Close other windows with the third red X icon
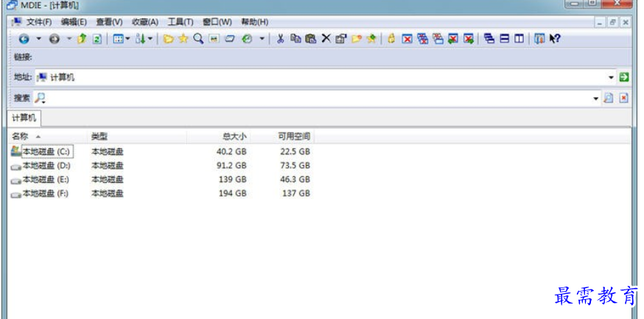The image size is (644, 319). point(438,39)
